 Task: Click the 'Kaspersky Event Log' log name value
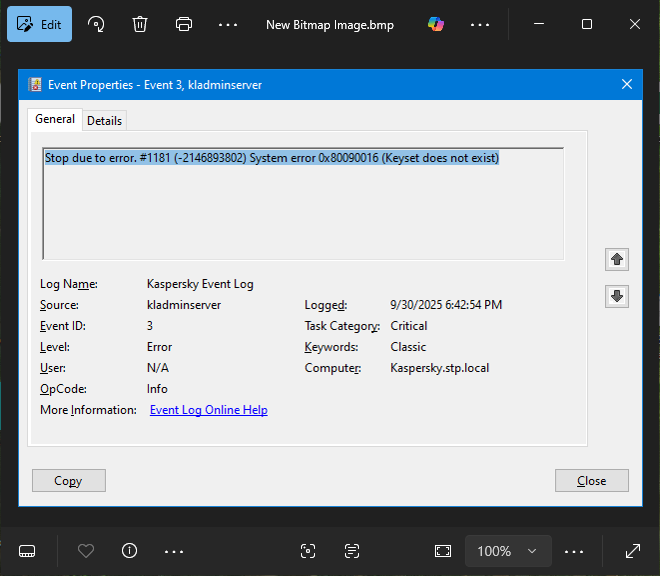pos(200,284)
